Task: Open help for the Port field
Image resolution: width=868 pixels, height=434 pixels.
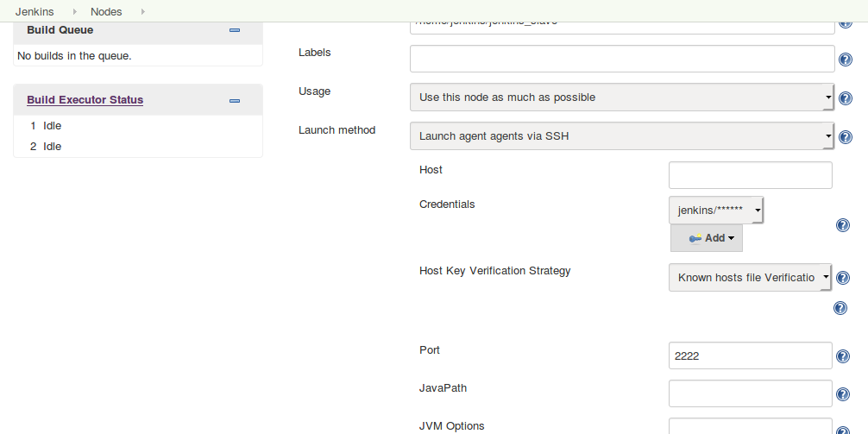Action: 842,356
